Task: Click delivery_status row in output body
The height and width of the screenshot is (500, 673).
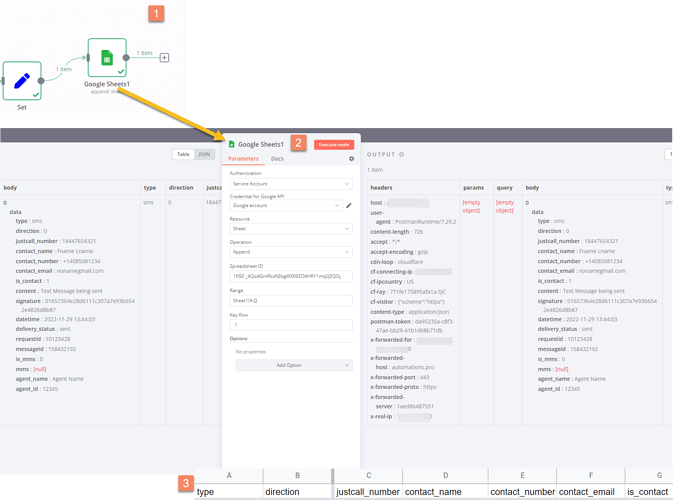Action: pos(565,329)
